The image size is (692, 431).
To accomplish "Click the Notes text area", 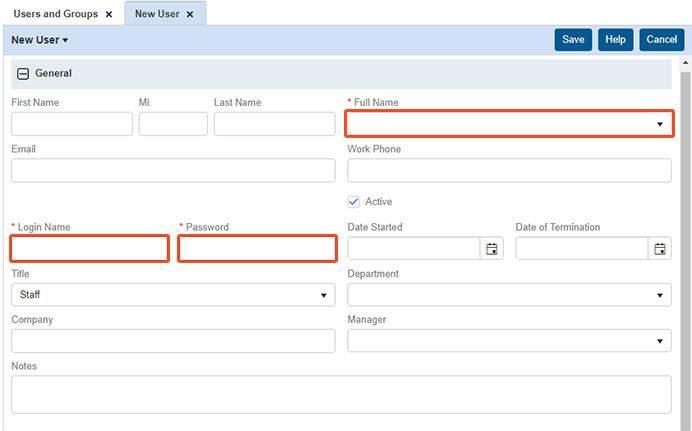I will pos(341,394).
